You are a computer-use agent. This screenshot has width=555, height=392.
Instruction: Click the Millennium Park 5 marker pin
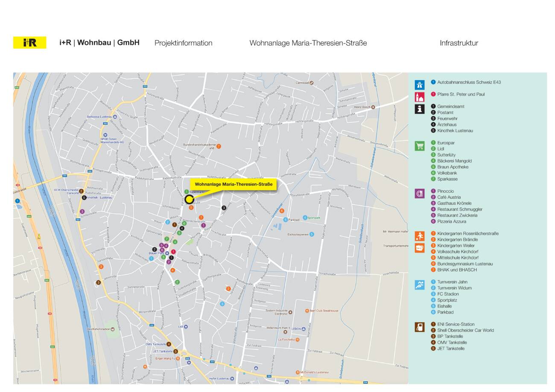coord(285,331)
